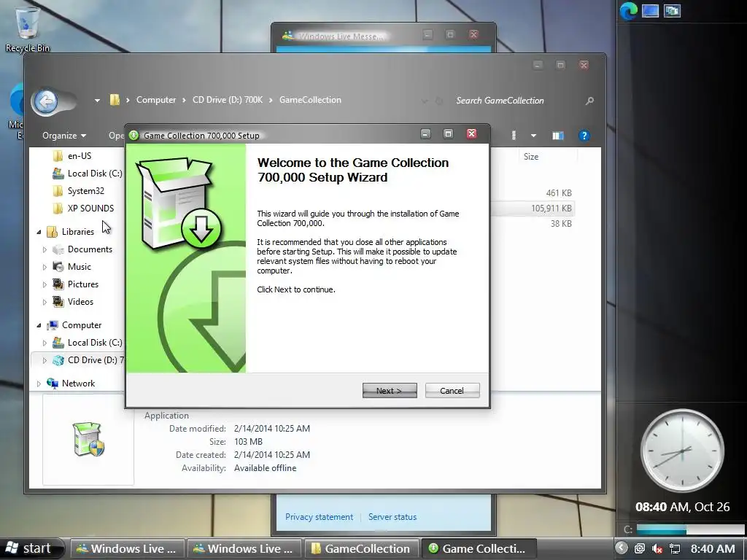
Task: Click the Network icon in tree
Action: (52, 384)
